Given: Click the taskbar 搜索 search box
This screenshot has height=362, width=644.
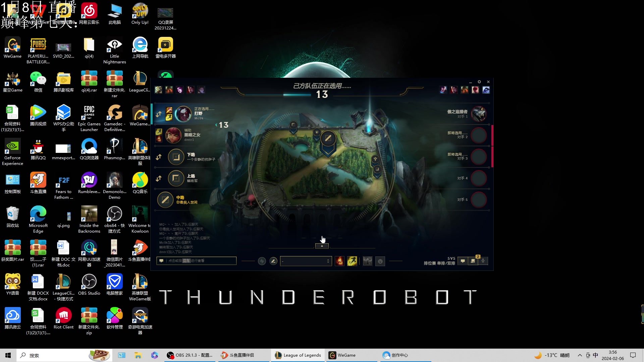Looking at the screenshot, I should pyautogui.click(x=64, y=355).
